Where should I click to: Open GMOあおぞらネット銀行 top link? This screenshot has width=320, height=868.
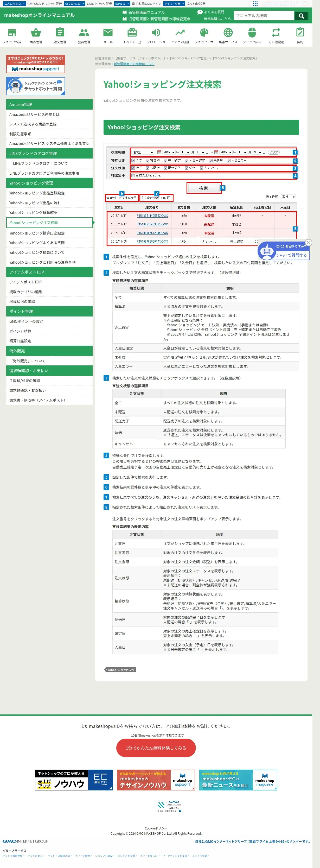pyautogui.click(x=44, y=4)
